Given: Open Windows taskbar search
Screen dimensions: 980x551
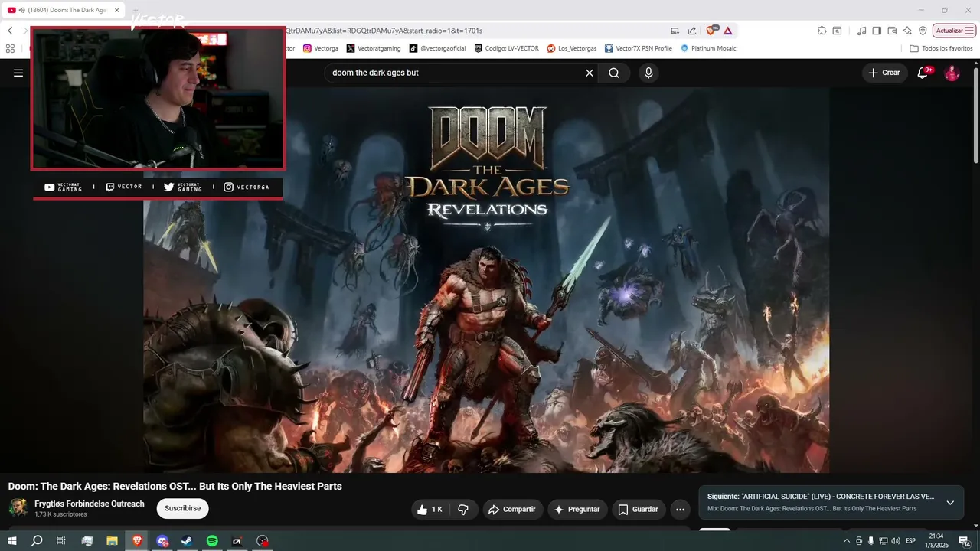Looking at the screenshot, I should [36, 541].
